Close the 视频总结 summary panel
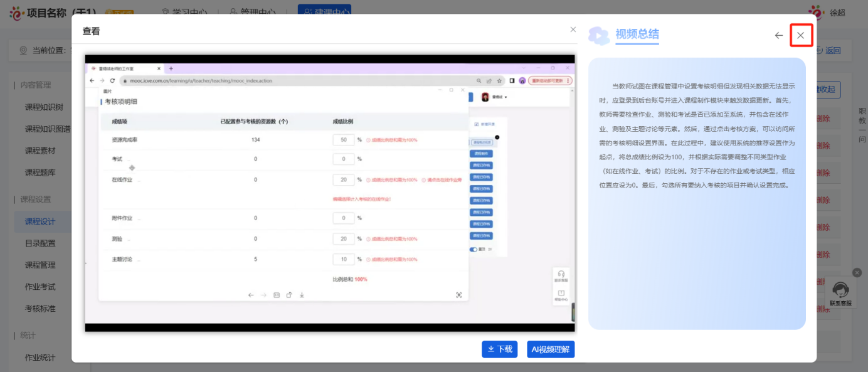Viewport: 868px width, 372px height. (x=800, y=36)
